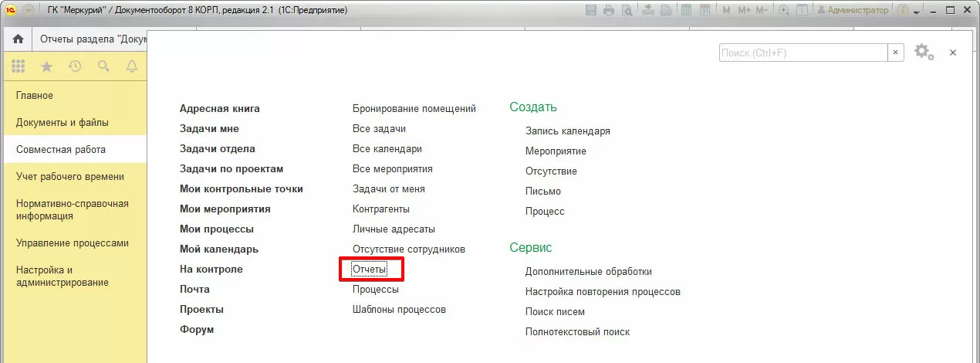
Task: Open Форум
Action: pyautogui.click(x=197, y=330)
